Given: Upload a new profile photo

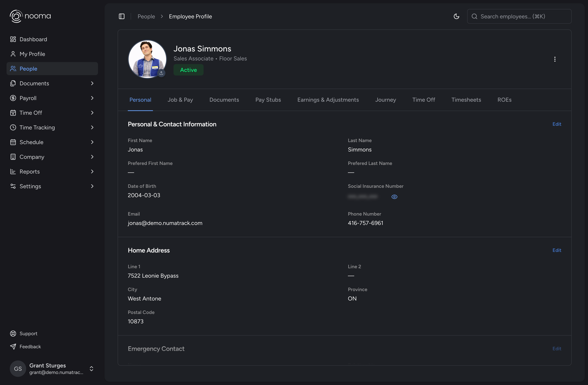Looking at the screenshot, I should [161, 73].
